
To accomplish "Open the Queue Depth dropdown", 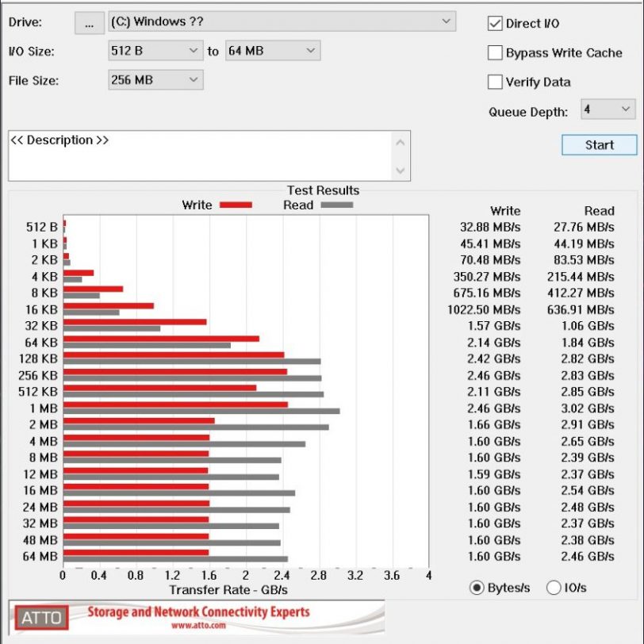I will (x=608, y=109).
